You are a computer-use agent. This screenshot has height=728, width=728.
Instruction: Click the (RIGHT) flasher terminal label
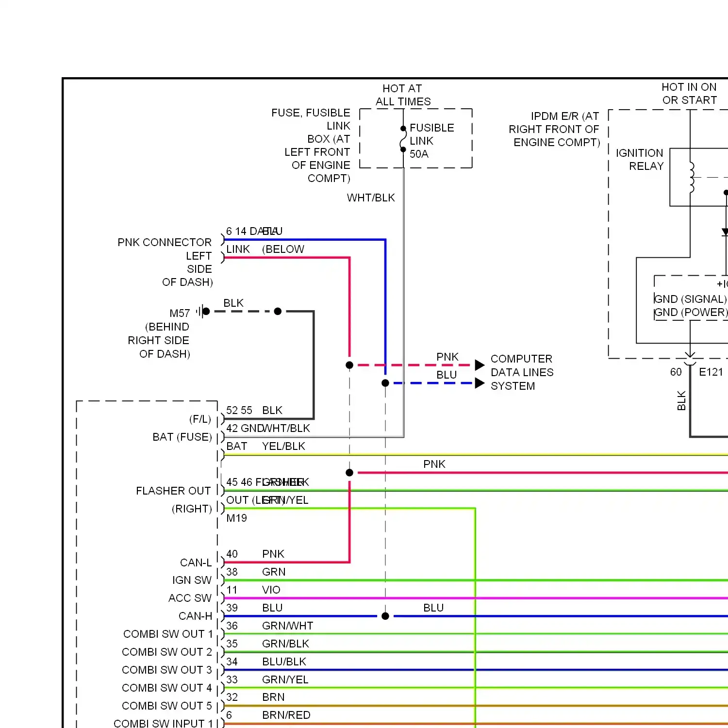(x=192, y=509)
